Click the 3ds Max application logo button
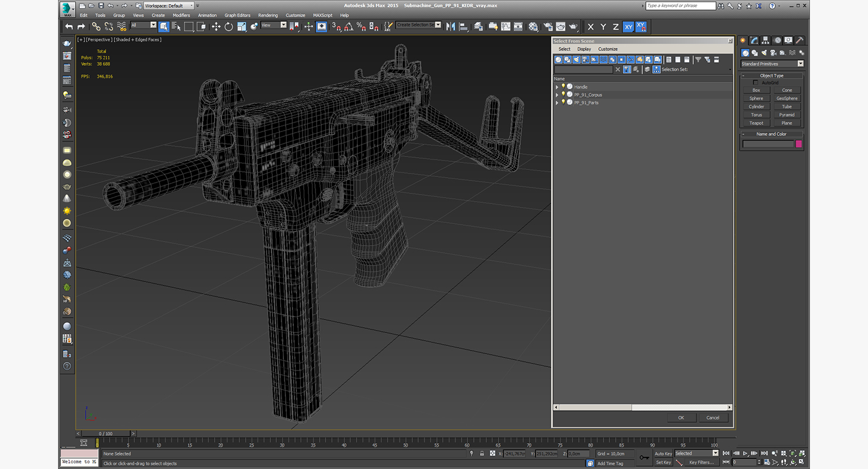 (x=68, y=8)
